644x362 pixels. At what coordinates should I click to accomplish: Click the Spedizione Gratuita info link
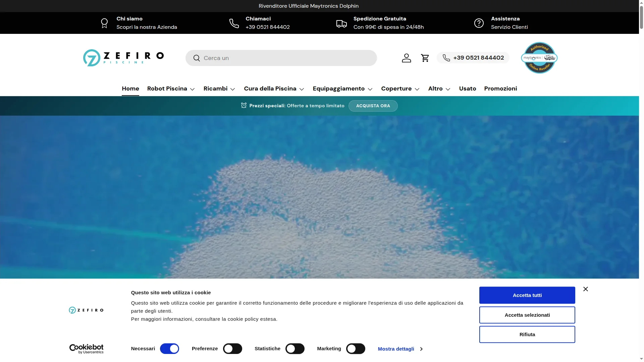coord(380,23)
